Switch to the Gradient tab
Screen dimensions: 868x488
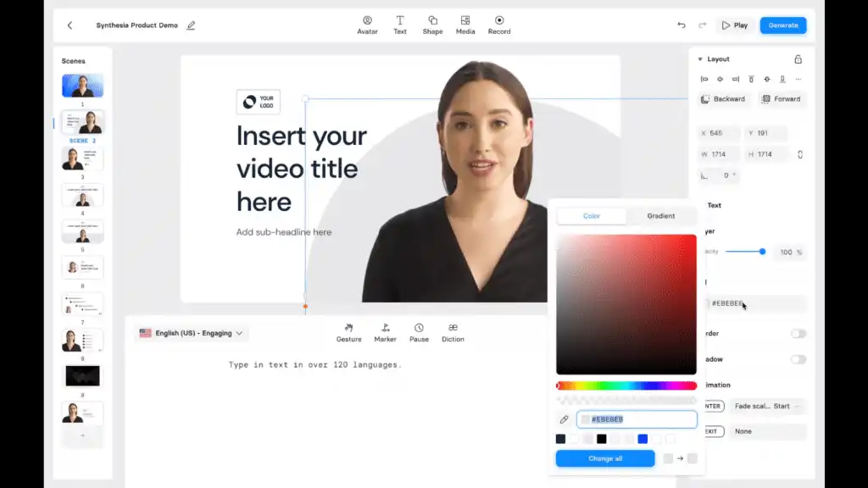661,216
